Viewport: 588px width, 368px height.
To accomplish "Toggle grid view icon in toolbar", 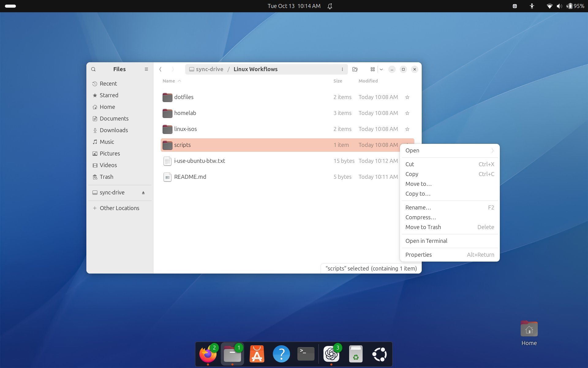I will [373, 69].
